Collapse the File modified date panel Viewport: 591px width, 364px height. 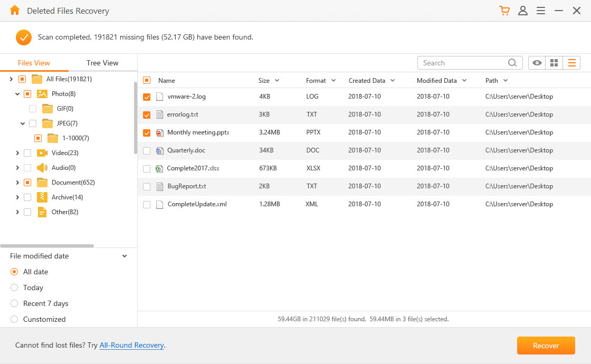tap(125, 256)
